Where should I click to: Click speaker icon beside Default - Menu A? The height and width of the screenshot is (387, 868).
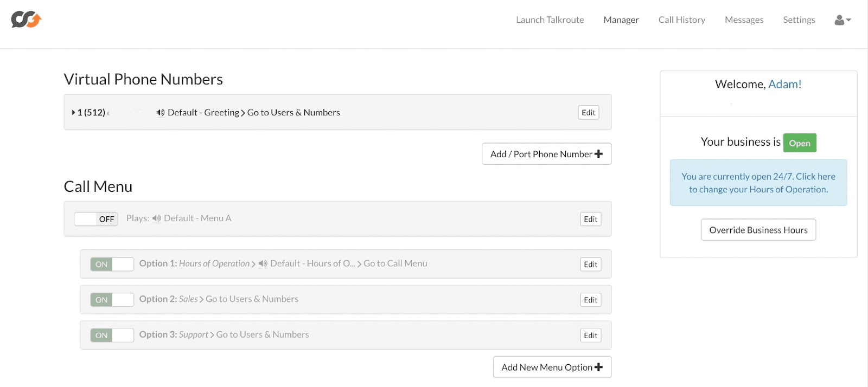pyautogui.click(x=157, y=218)
